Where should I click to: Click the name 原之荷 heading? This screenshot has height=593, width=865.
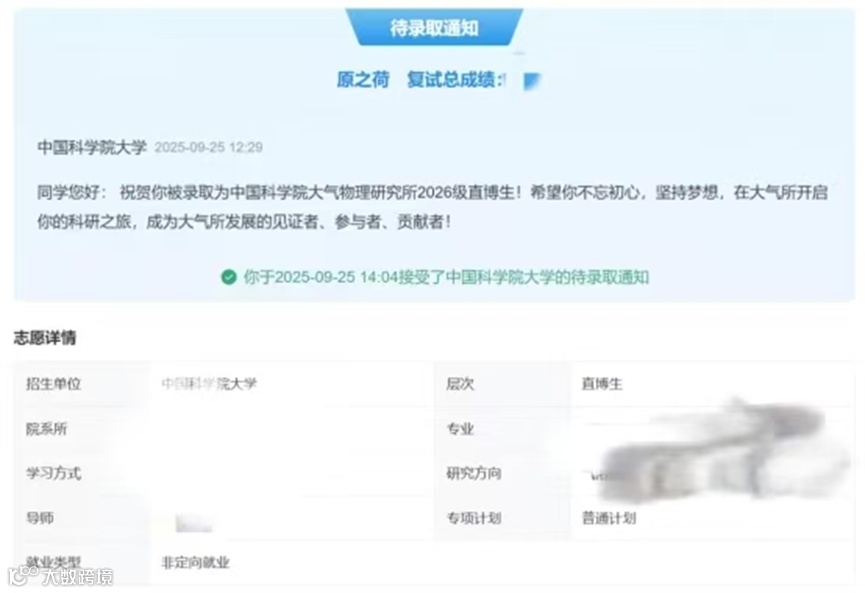pos(363,80)
